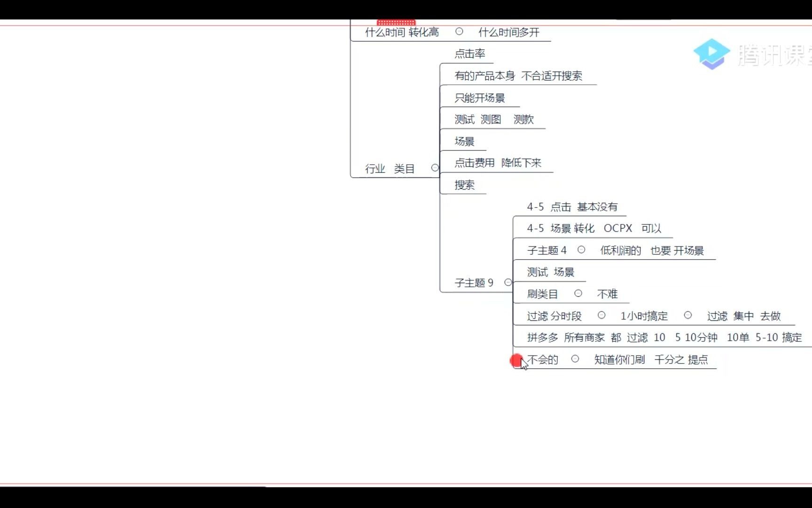This screenshot has width=812, height=508.
Task: Select the 低利润的 也要 开场景 node
Action: 652,251
